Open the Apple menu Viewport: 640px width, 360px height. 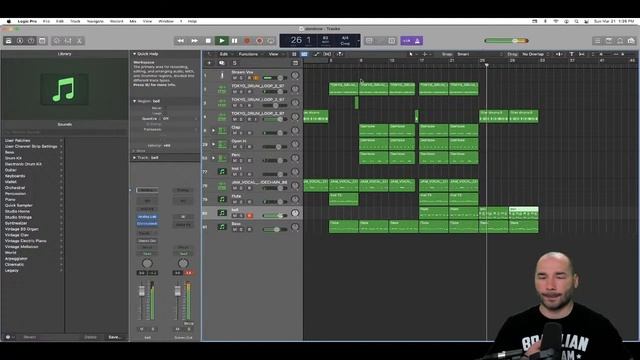(x=9, y=21)
